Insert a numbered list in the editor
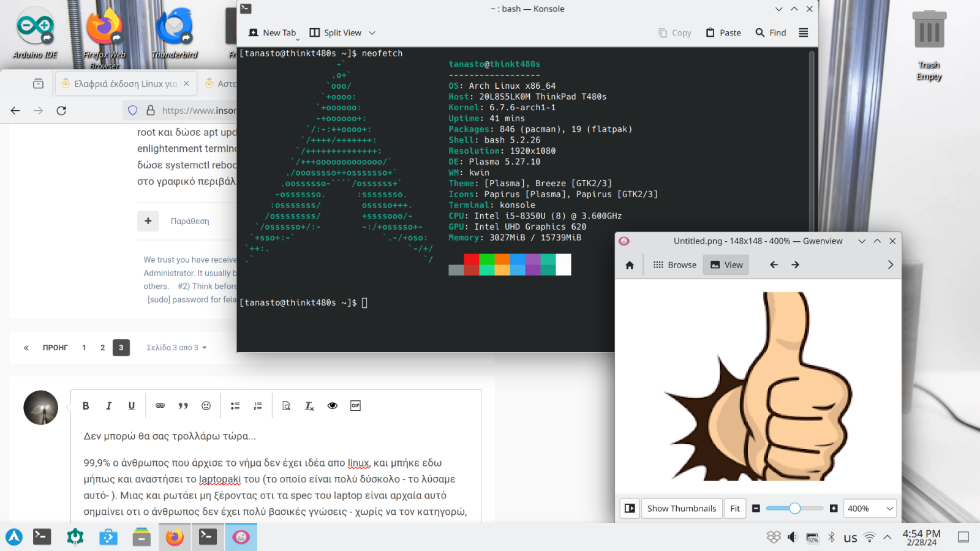 (x=258, y=406)
